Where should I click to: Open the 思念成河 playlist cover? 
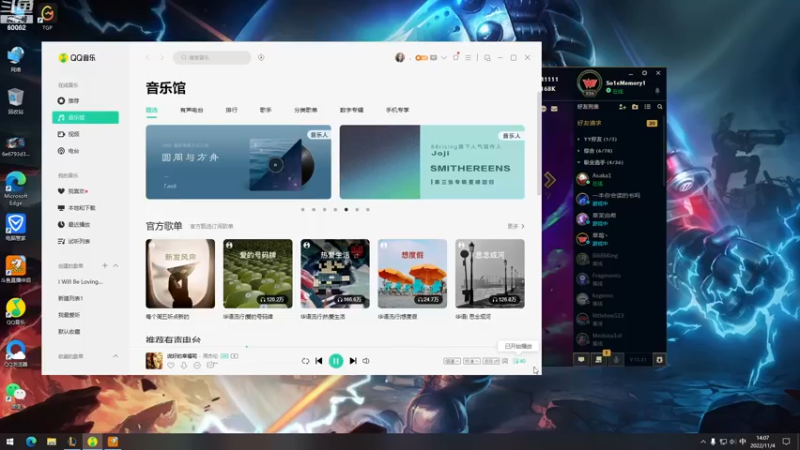[490, 273]
